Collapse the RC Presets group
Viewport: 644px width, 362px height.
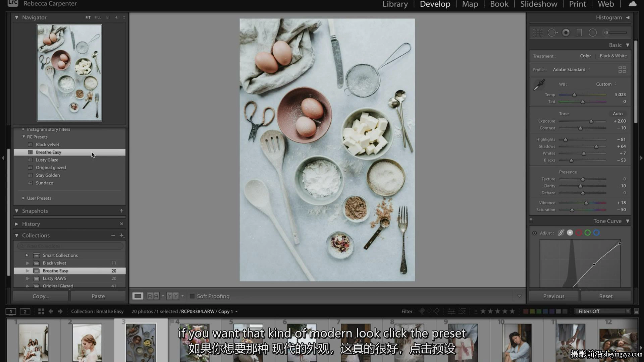pos(24,137)
